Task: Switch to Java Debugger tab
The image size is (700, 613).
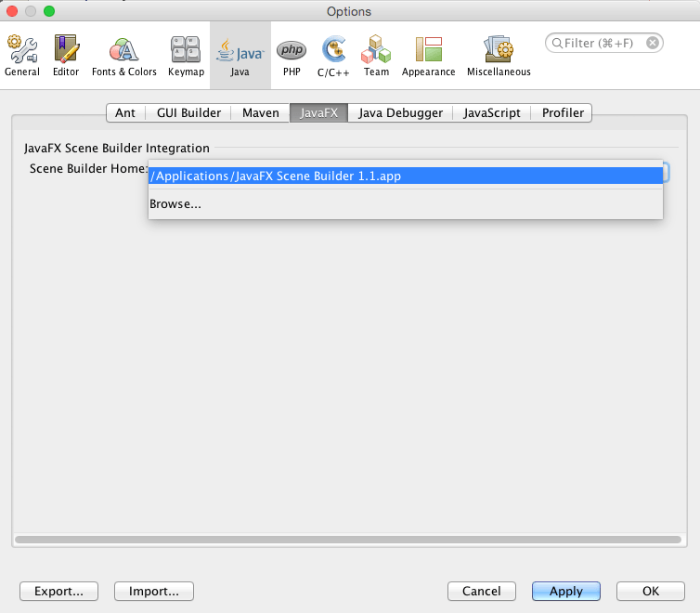Action: [401, 112]
